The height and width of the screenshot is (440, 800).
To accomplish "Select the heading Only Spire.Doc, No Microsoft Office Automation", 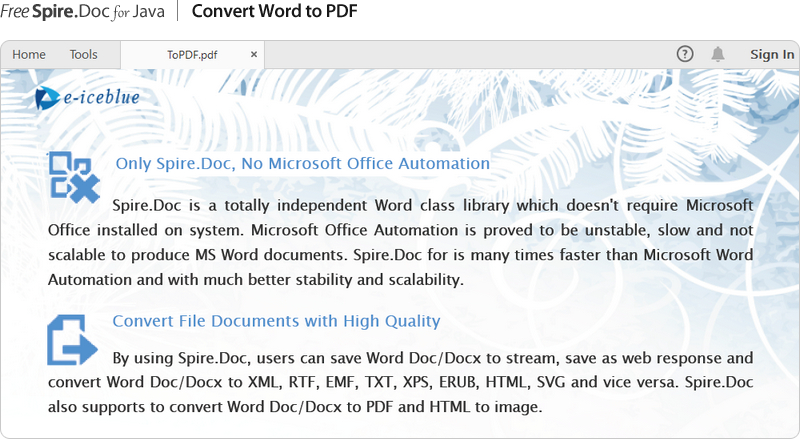I will coord(303,163).
